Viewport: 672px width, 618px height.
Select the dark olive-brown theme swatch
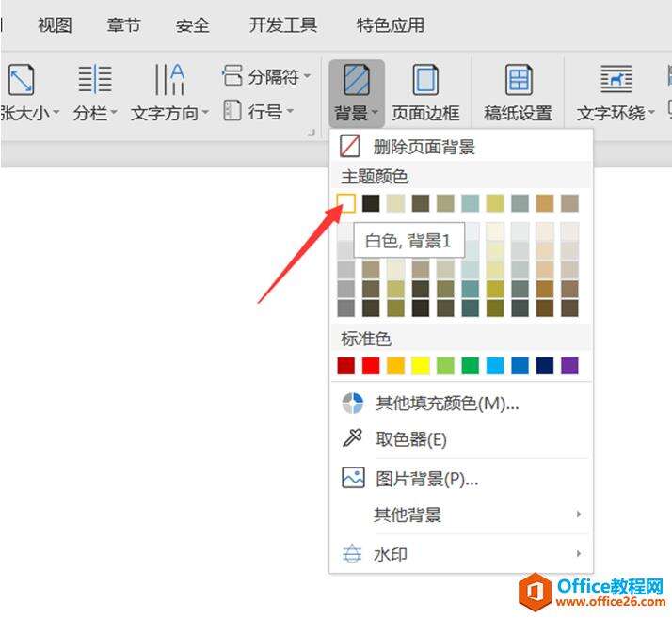pyautogui.click(x=421, y=203)
